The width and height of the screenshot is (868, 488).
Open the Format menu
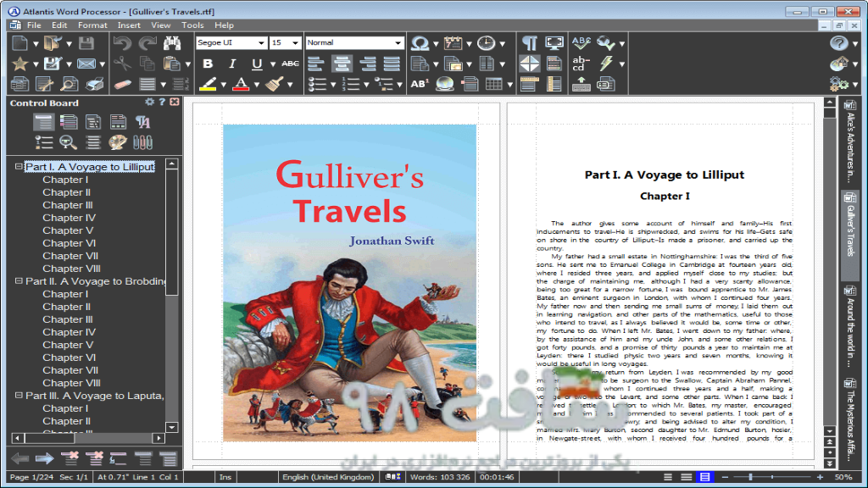[x=92, y=25]
